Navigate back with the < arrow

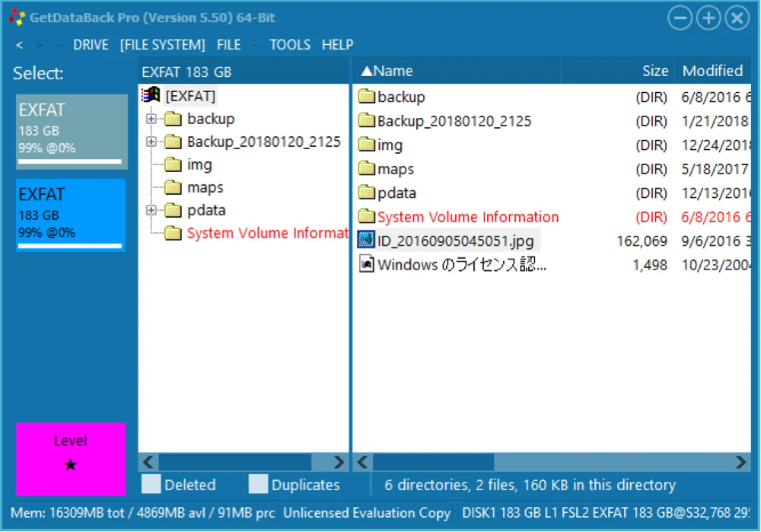pos(20,45)
